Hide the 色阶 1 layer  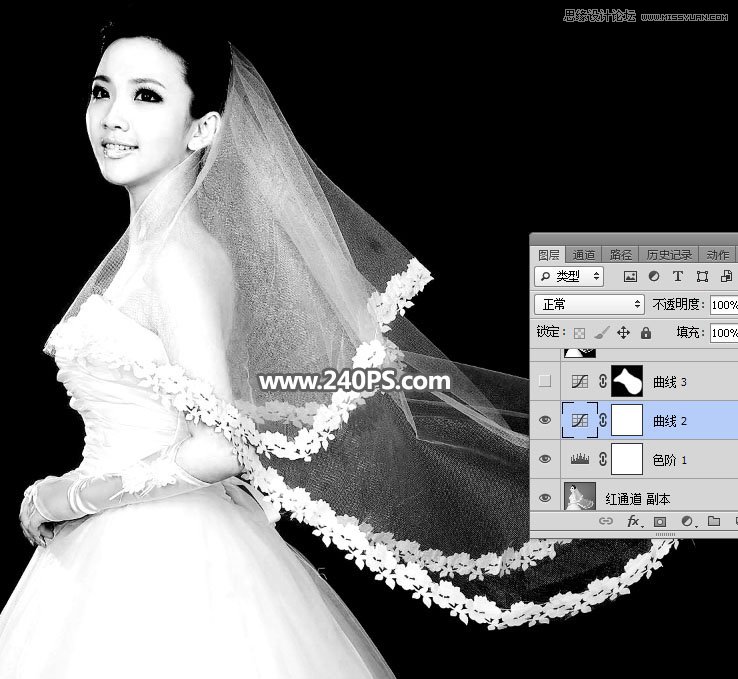coord(545,459)
